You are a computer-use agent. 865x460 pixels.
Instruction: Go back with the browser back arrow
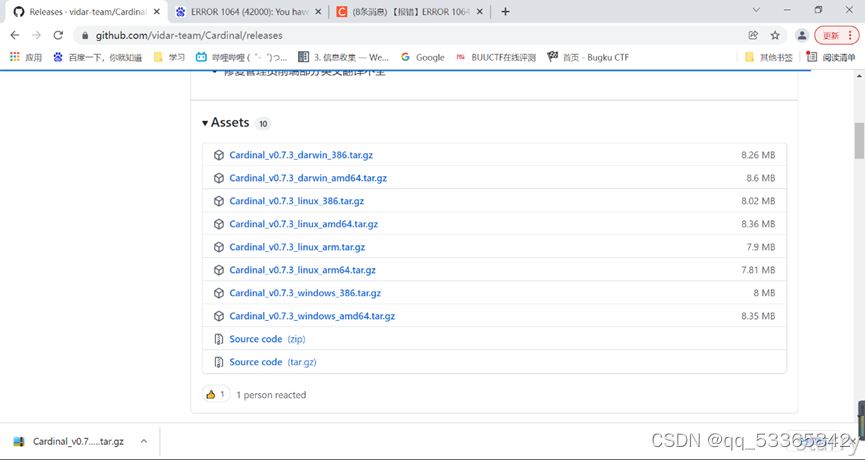pyautogui.click(x=15, y=35)
